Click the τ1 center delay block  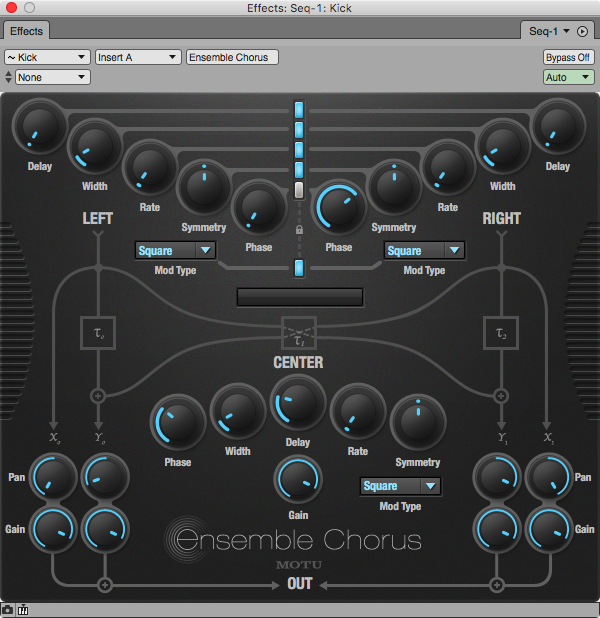[299, 333]
